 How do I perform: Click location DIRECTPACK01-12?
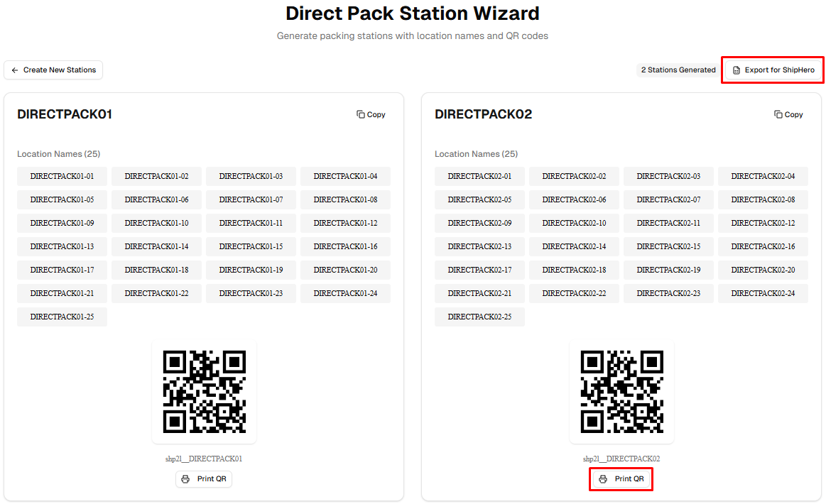(x=345, y=223)
